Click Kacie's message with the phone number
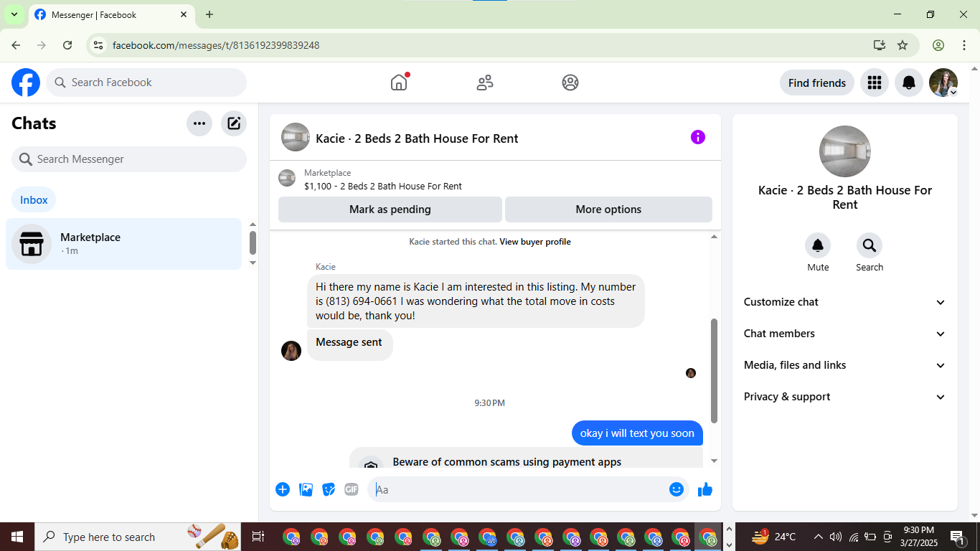Image resolution: width=980 pixels, height=551 pixels. tap(476, 301)
